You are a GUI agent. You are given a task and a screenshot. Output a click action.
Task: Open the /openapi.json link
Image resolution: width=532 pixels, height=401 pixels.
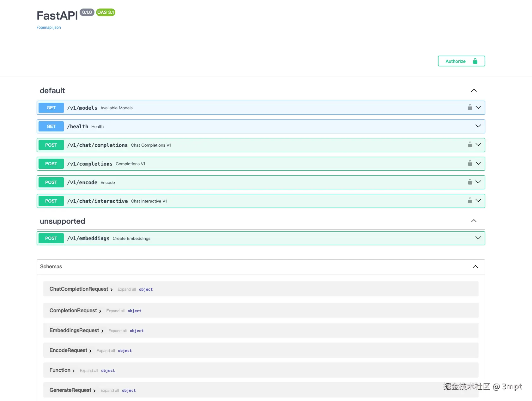pos(49,27)
